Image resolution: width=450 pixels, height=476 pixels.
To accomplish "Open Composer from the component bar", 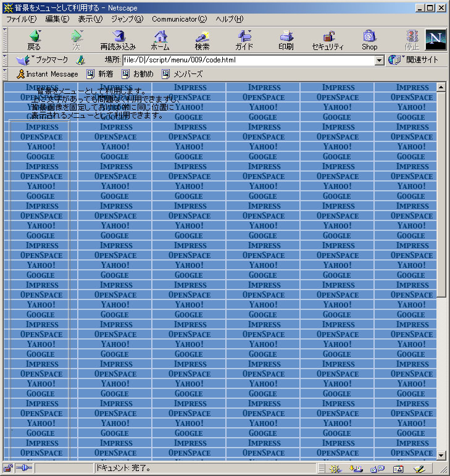I will pyautogui.click(x=419, y=469).
